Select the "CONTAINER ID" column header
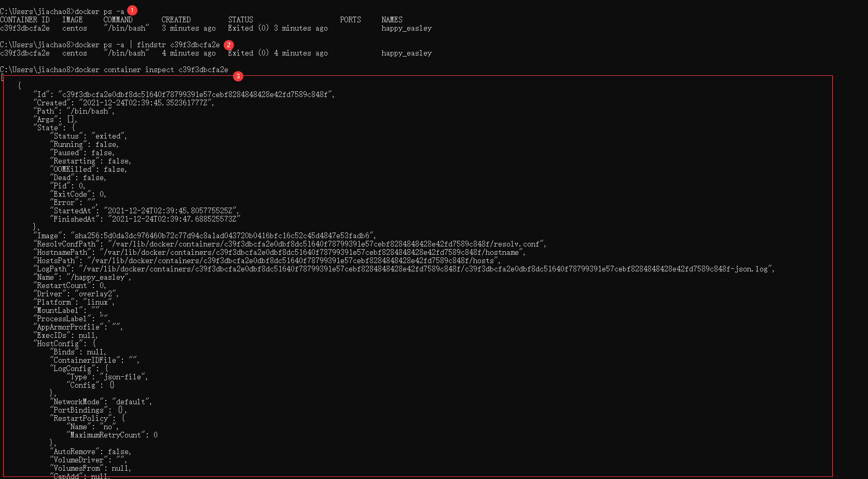This screenshot has width=868, height=479. 25,20
